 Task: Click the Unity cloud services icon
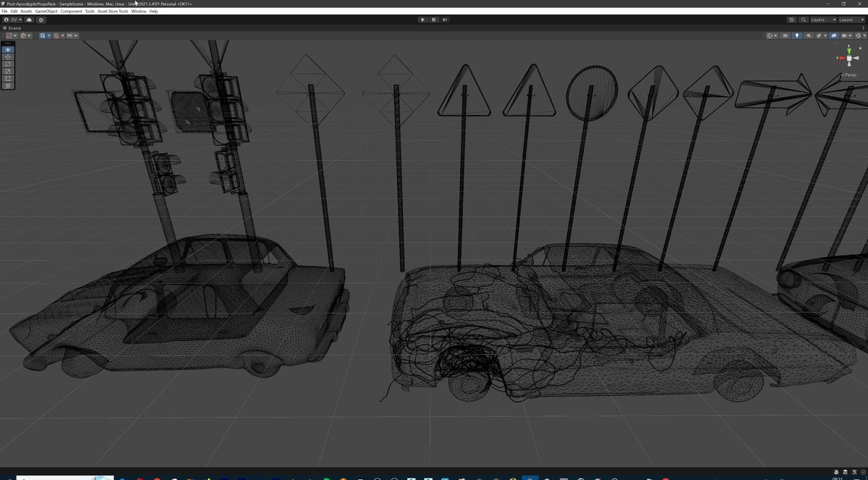30,20
